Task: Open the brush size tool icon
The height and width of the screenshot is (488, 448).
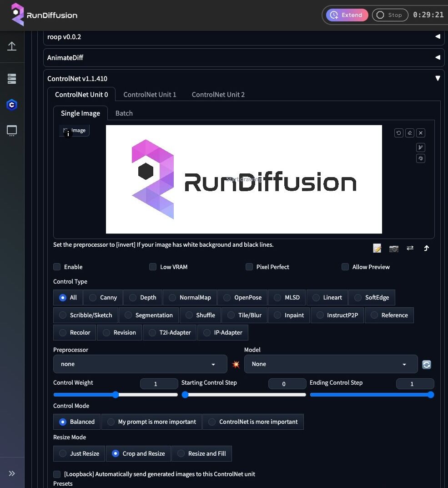Action: coord(421,147)
